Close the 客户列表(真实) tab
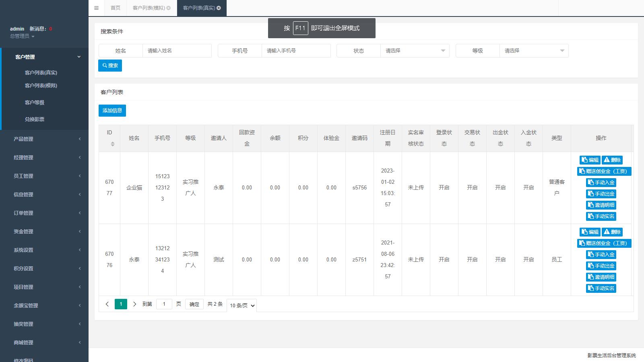This screenshot has width=644, height=362. (219, 8)
